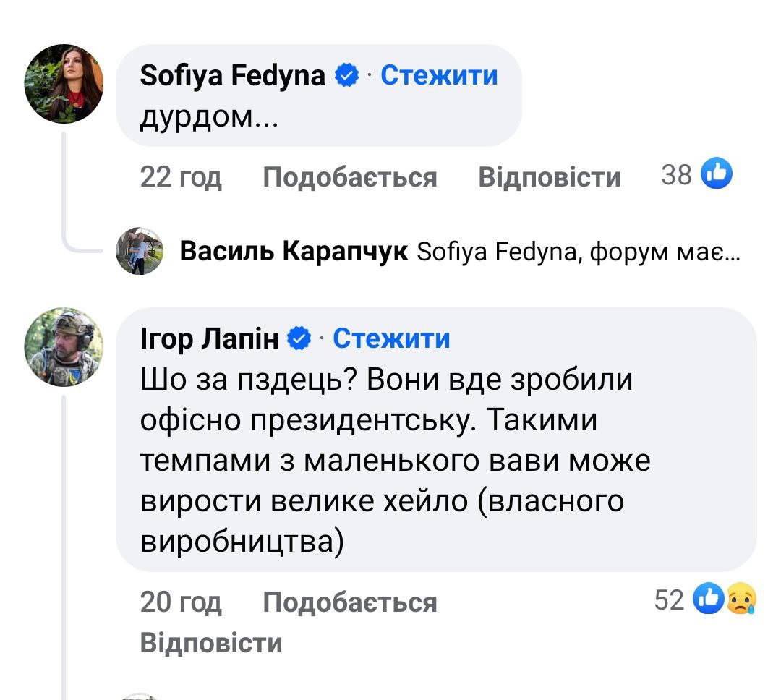Reply to Sofiya Fedyna's comment
Screen dimensions: 781x700
550,177
